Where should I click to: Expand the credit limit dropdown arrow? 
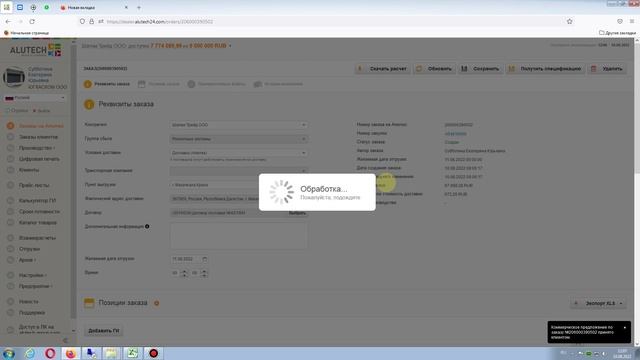click(x=230, y=46)
